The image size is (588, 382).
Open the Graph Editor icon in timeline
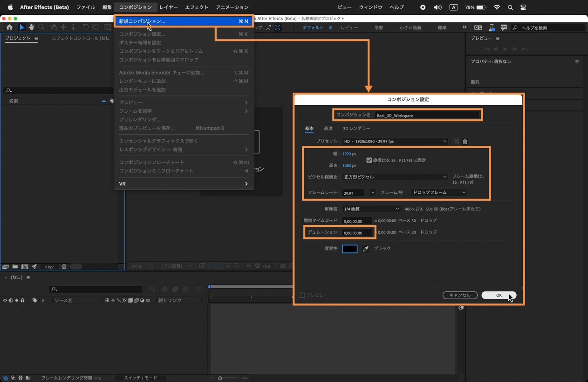point(198,289)
